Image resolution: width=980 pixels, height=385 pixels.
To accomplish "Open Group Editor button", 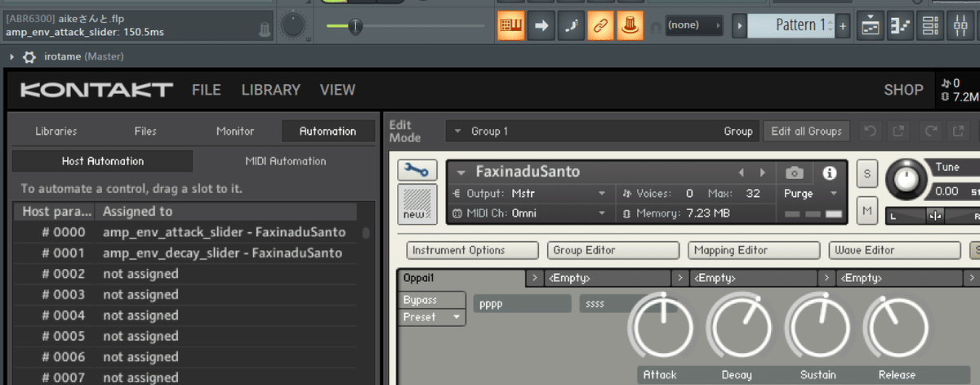I will coord(612,250).
